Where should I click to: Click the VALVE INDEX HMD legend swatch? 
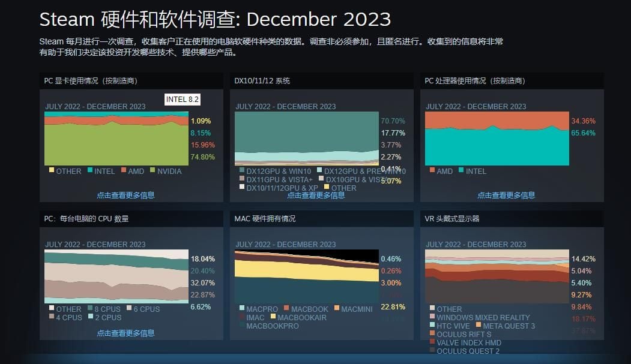[x=432, y=341]
